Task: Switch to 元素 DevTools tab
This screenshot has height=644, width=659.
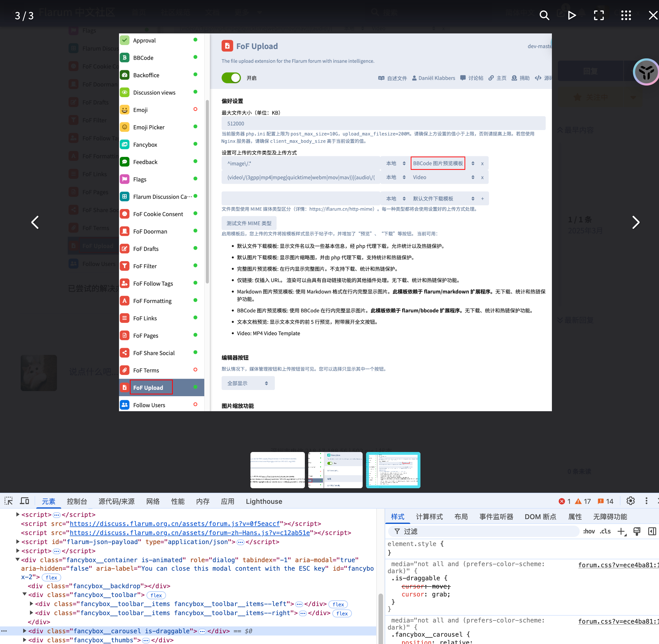Action: point(48,501)
